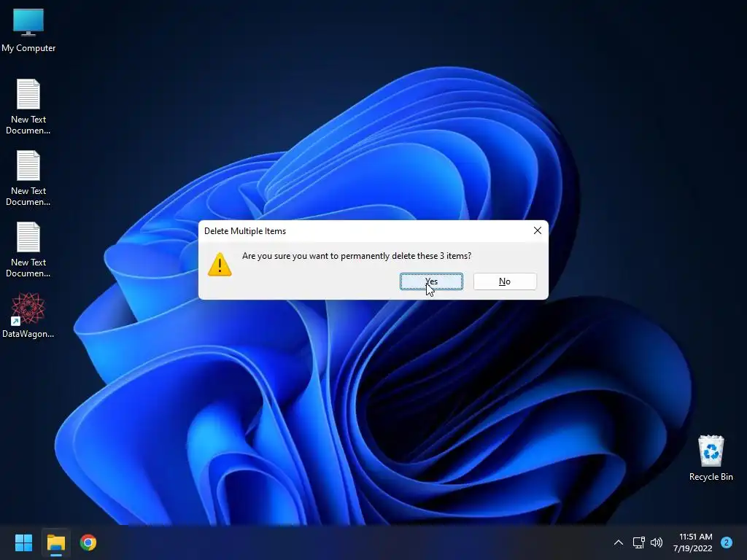Select the DataWagon shortcut icon
This screenshot has width=747, height=560.
[28, 315]
